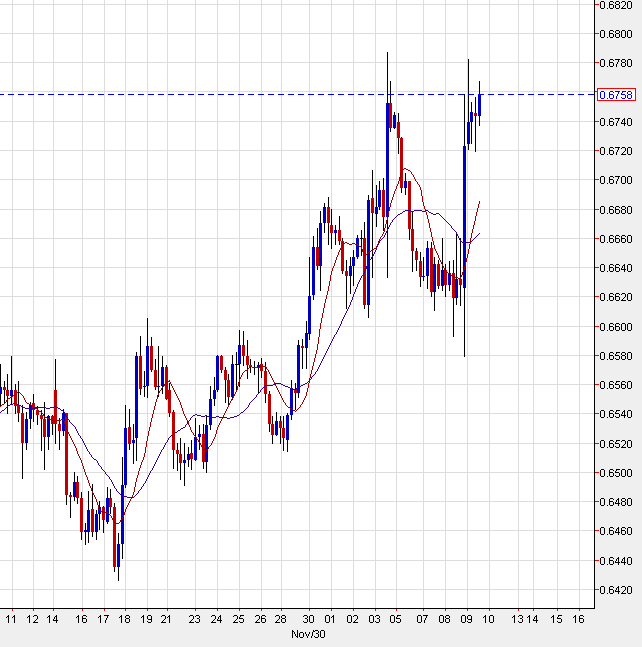Viewport: 642px width, 647px height.
Task: Select the 0.6480 price axis label
Action: tap(616, 502)
